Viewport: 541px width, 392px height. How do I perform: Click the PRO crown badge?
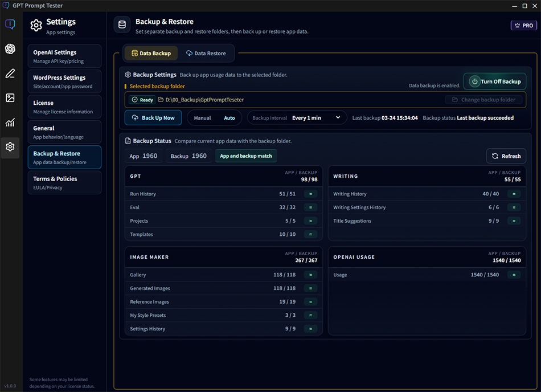point(523,26)
